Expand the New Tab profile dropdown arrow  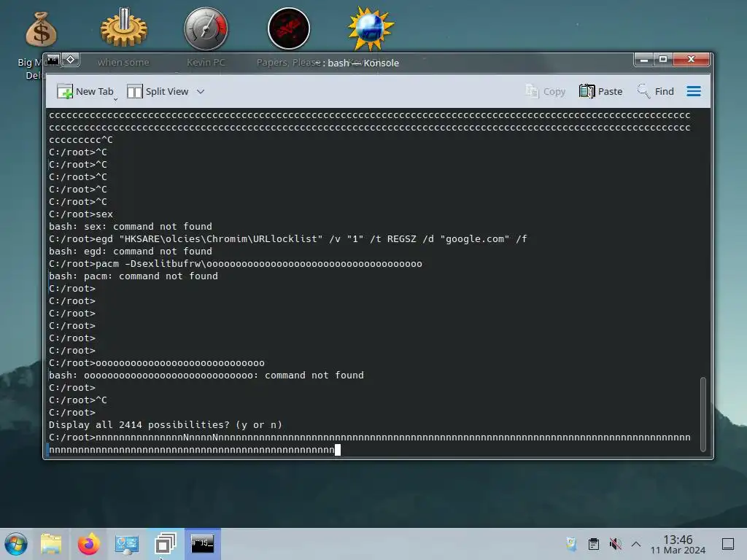coord(116,99)
